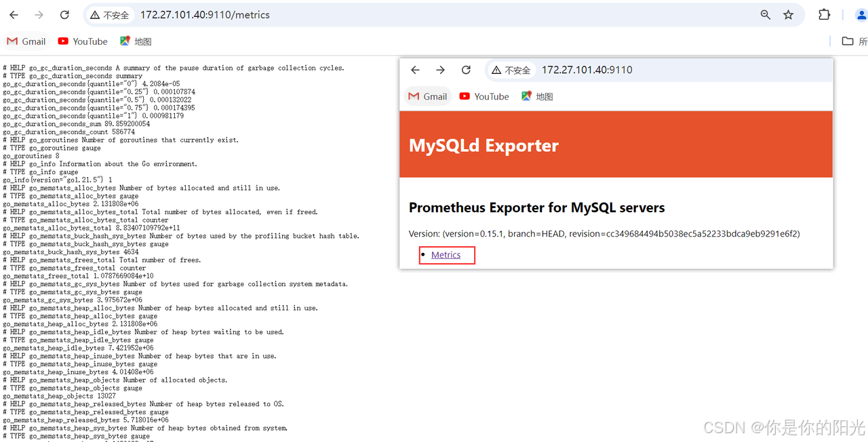Click the go_info version go1.21.5 line

tap(58, 180)
